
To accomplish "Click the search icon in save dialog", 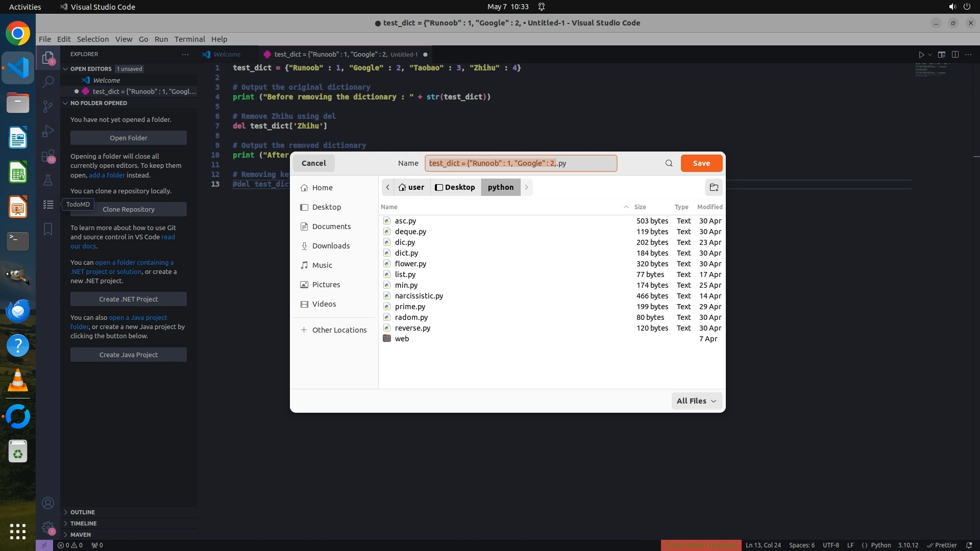I will (669, 163).
